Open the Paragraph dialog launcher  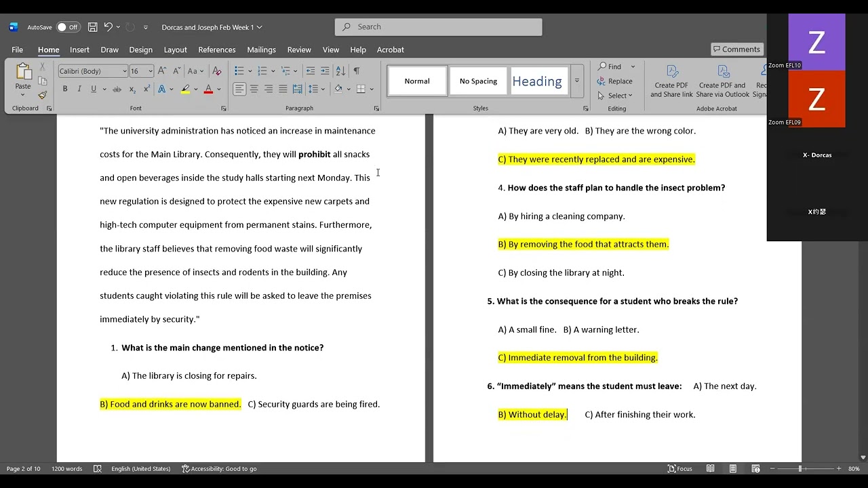point(377,108)
